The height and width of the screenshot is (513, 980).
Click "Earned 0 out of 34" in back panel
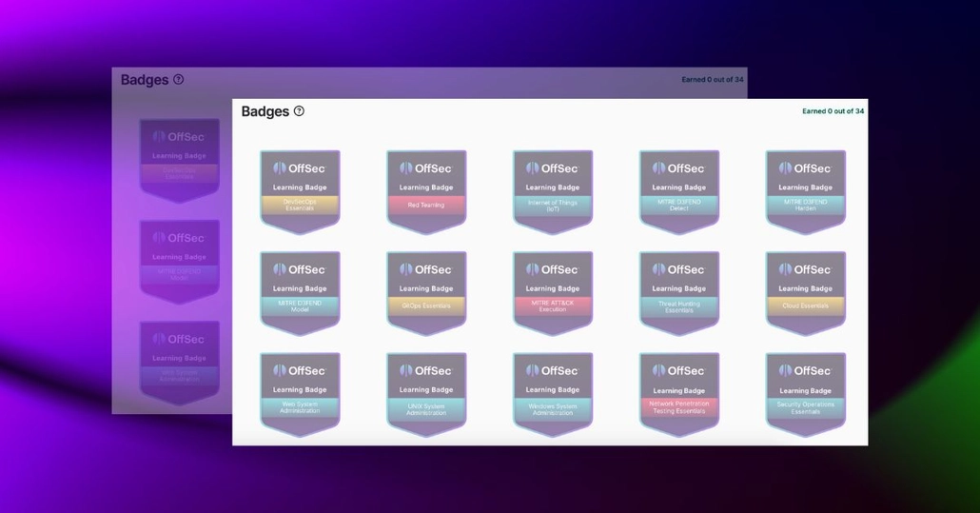713,79
